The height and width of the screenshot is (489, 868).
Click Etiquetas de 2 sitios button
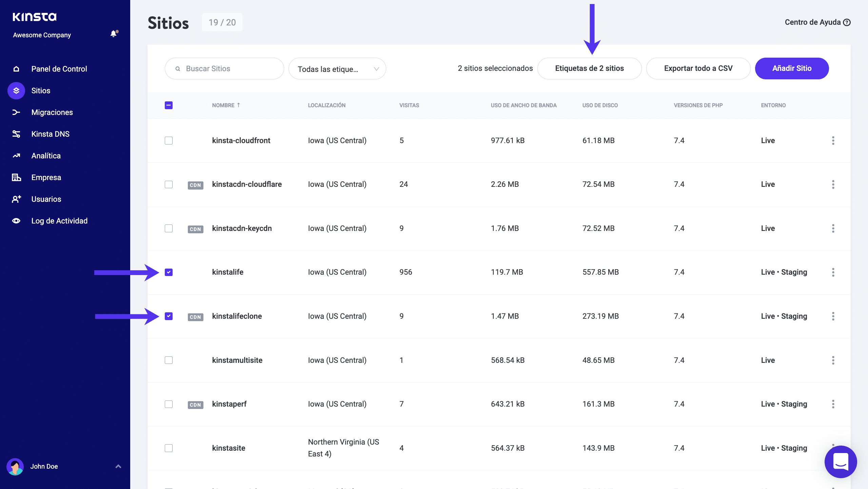pos(589,69)
